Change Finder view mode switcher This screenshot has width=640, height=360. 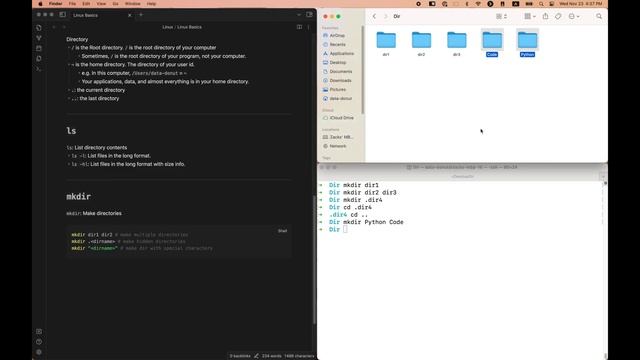[x=501, y=16]
